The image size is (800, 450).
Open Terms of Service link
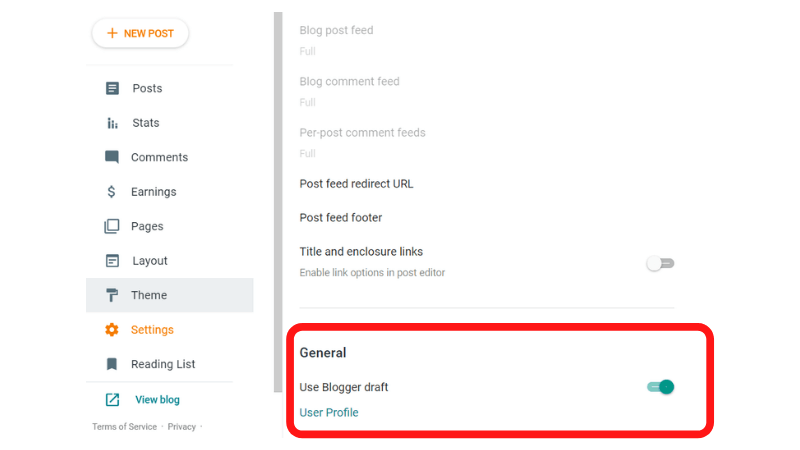124,427
